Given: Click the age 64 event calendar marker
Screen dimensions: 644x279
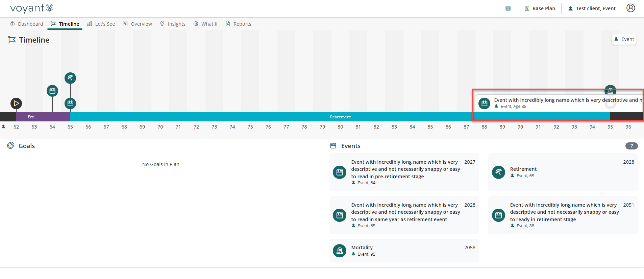Looking at the screenshot, I should pyautogui.click(x=52, y=91).
